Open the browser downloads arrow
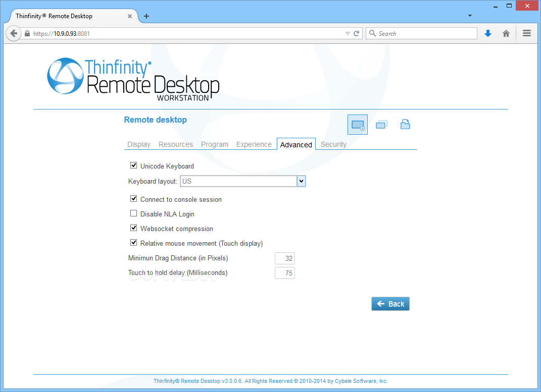The height and width of the screenshot is (392, 541). [488, 33]
